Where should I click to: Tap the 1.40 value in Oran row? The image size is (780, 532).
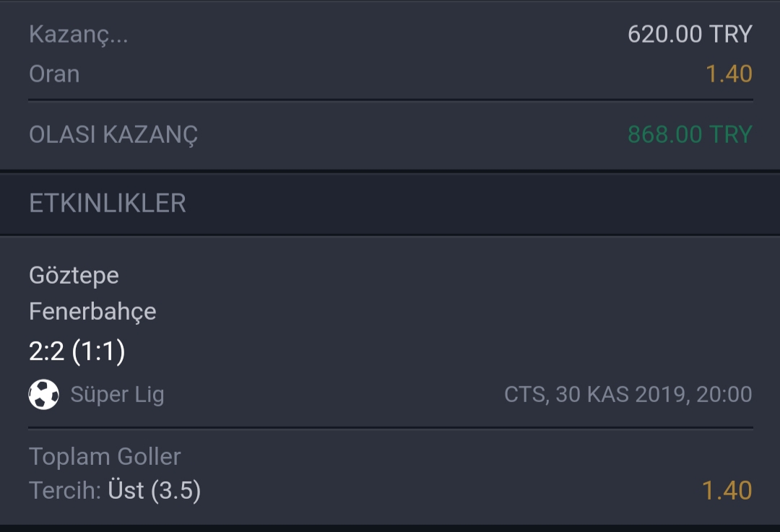(x=729, y=74)
